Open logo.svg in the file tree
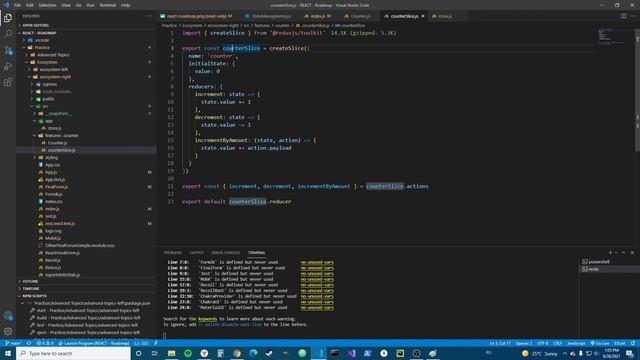 [53, 231]
